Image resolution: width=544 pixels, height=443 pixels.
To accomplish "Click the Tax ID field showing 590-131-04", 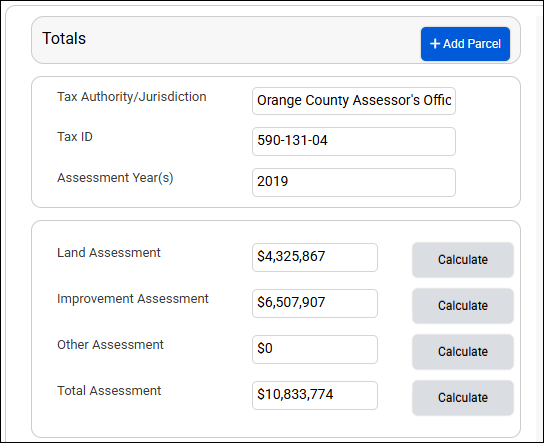I will click(354, 141).
